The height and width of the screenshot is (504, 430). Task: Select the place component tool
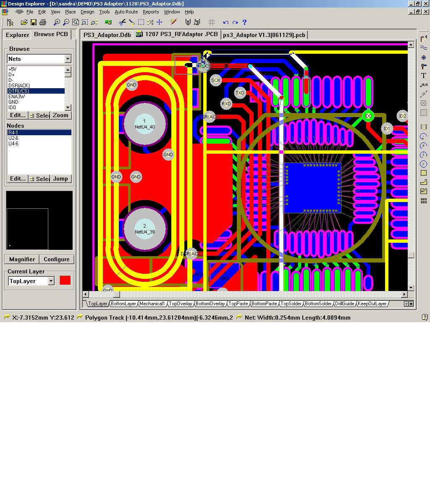tap(424, 126)
